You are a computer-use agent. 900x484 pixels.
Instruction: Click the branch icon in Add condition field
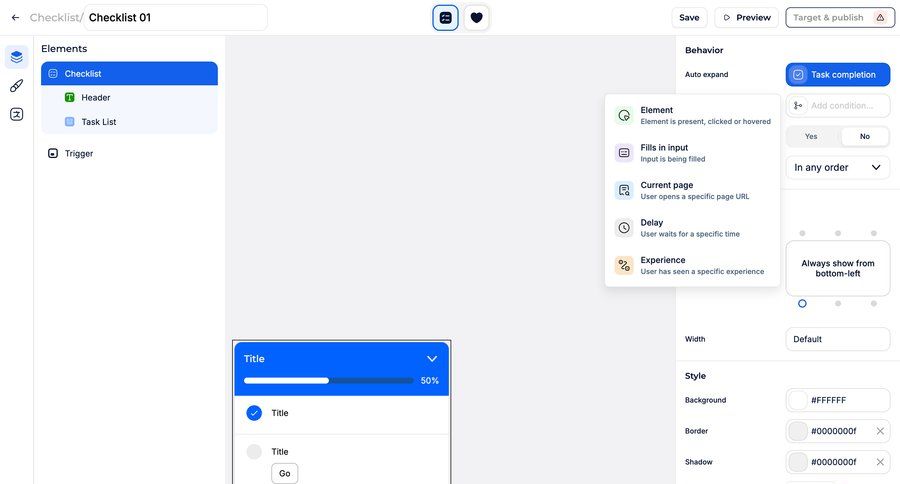798,106
